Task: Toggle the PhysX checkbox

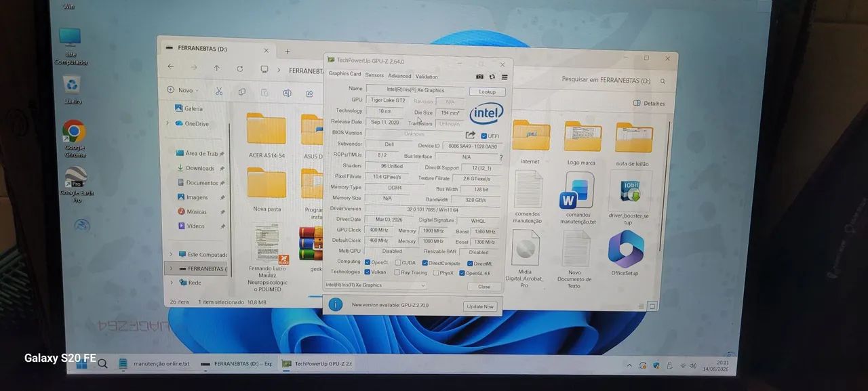Action: [435, 273]
